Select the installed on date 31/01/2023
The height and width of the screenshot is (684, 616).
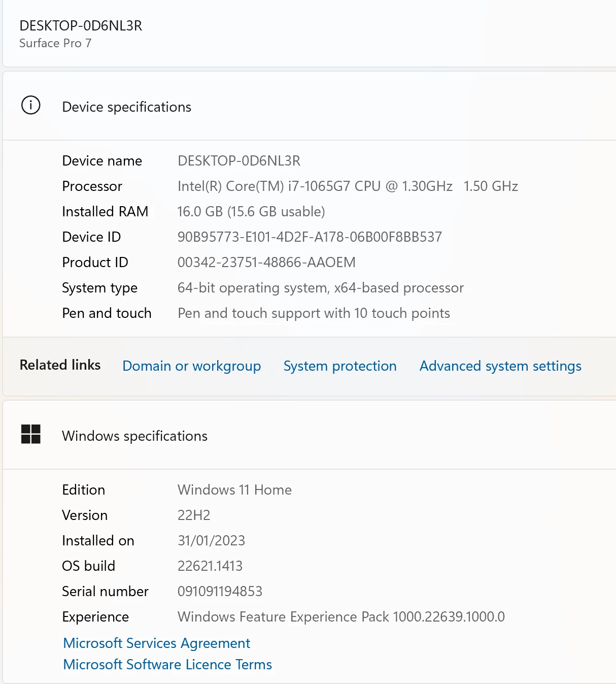(x=211, y=540)
